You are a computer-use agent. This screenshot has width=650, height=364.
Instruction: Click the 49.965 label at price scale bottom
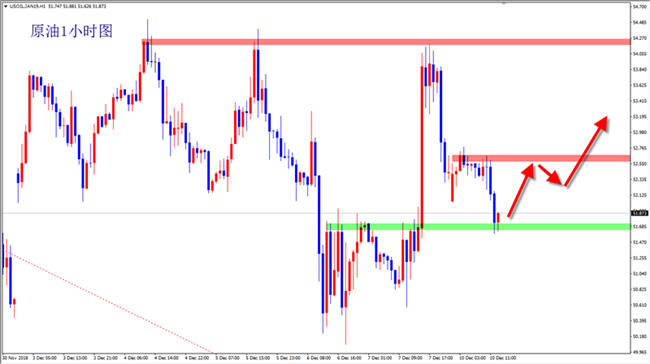click(640, 352)
